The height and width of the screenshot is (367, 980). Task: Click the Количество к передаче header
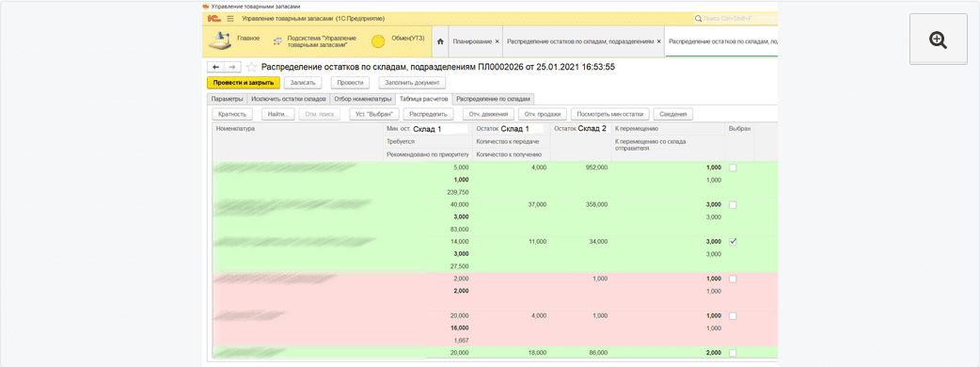[512, 142]
